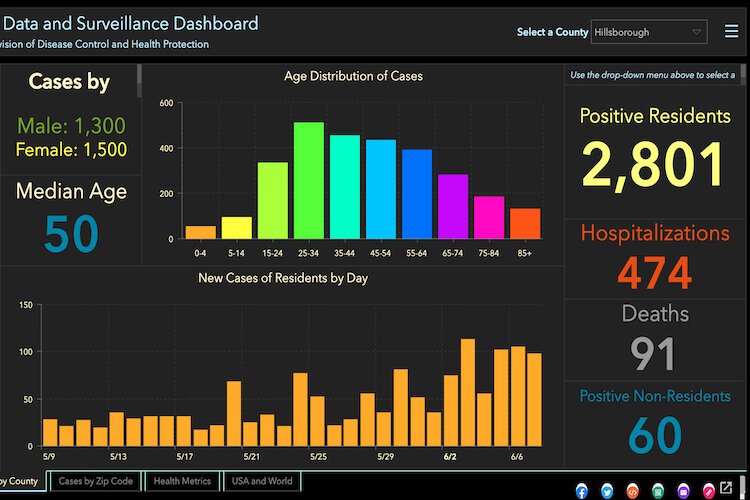This screenshot has width=750, height=500.
Task: Share dashboard on Facebook
Action: coord(581,491)
